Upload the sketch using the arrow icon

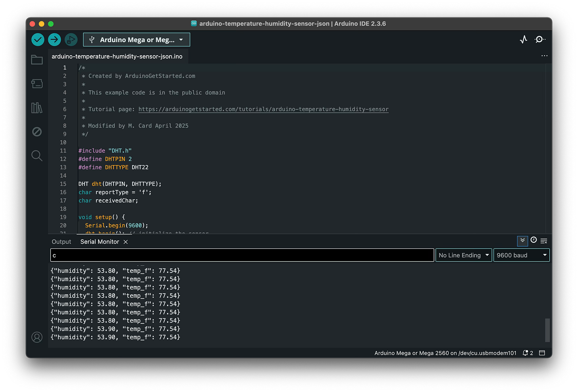click(x=54, y=39)
